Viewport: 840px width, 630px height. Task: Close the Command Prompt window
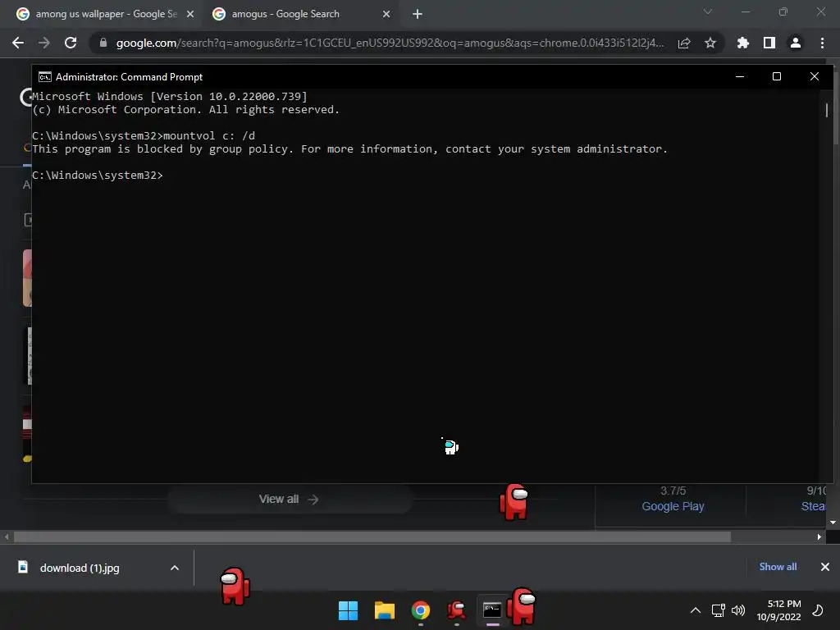[815, 76]
